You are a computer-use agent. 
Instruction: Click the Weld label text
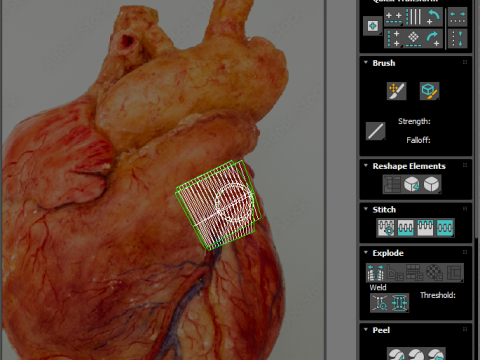pyautogui.click(x=378, y=287)
